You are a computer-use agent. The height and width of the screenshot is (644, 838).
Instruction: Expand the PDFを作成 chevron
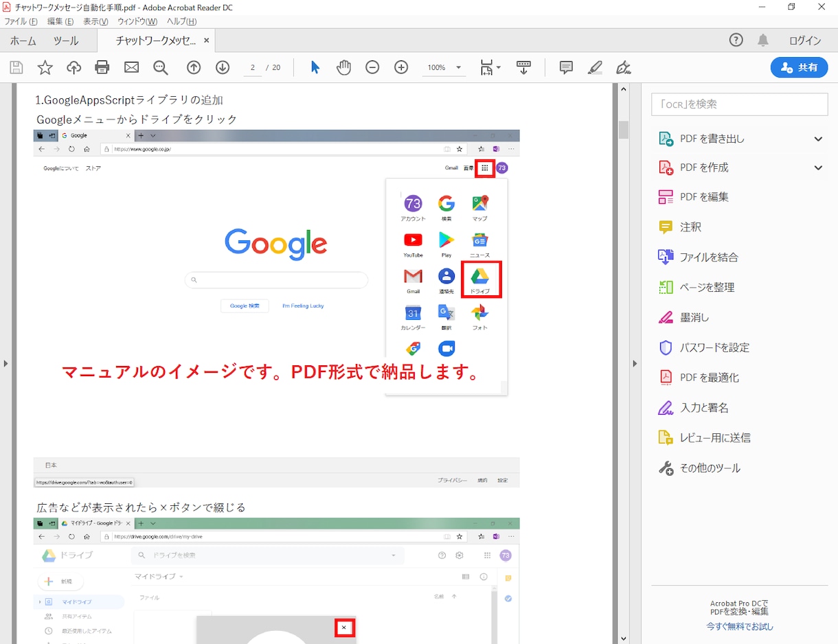(x=818, y=168)
